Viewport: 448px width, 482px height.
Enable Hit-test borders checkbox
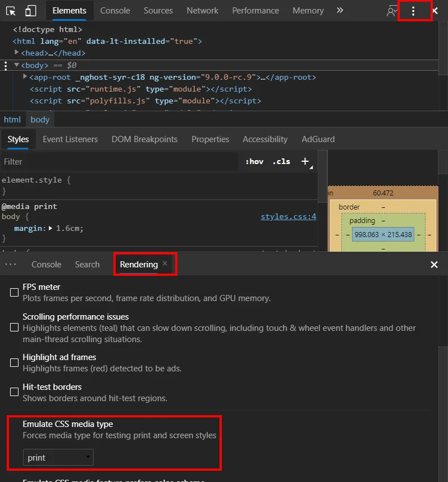point(14,392)
